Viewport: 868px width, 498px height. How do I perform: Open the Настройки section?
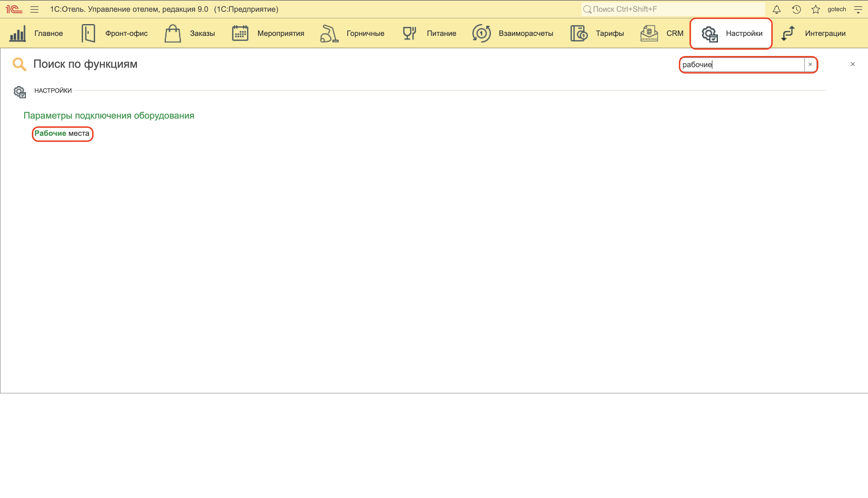pos(744,34)
